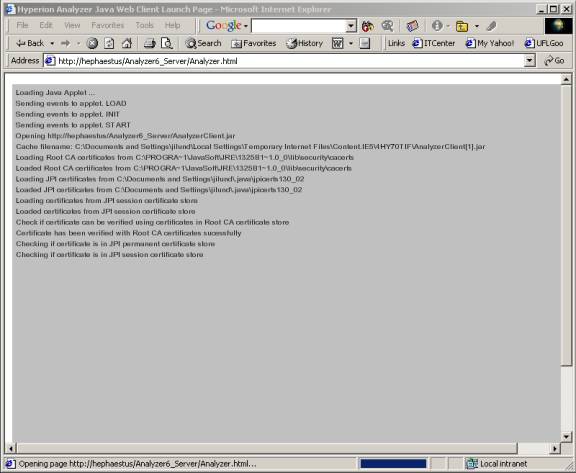The width and height of the screenshot is (576, 473).
Task: Open the Search pane
Action: (x=203, y=43)
